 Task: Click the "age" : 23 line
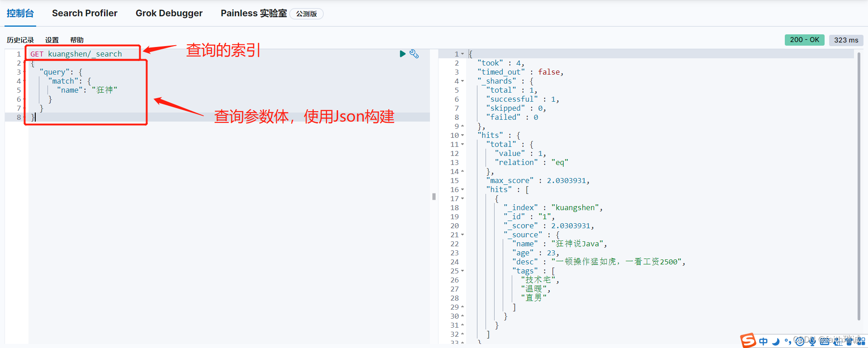pyautogui.click(x=535, y=253)
